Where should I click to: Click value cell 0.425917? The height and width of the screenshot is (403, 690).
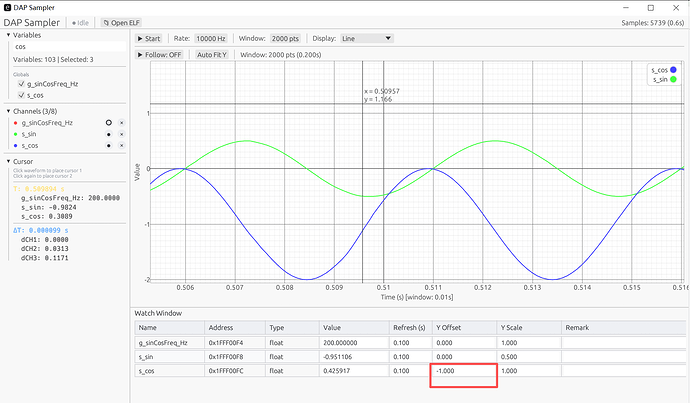click(x=354, y=371)
